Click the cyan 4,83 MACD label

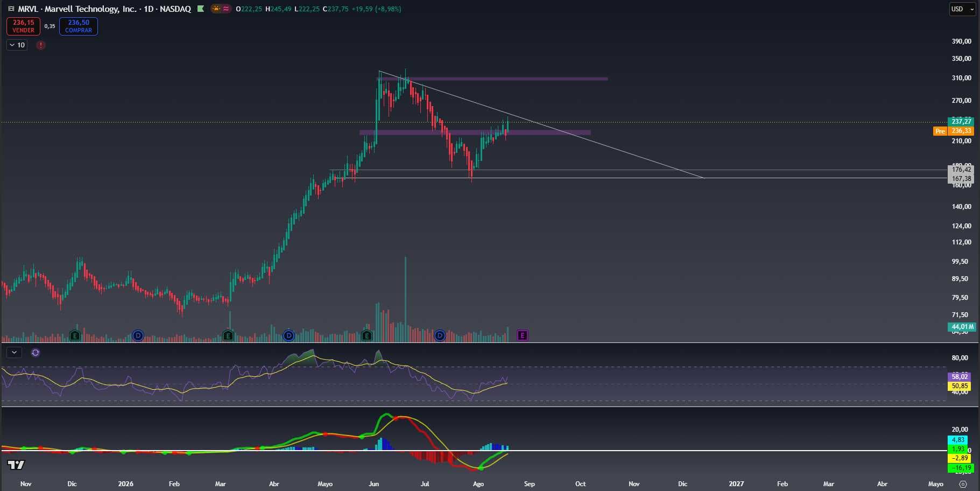tap(957, 440)
